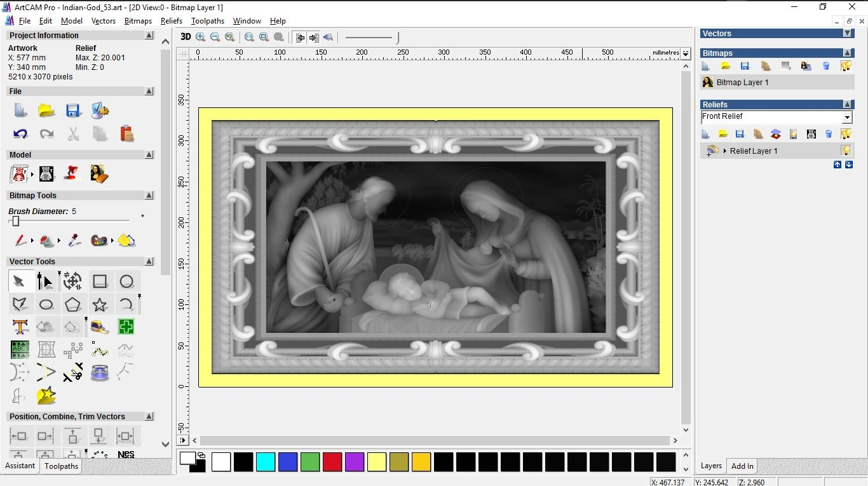Open the Lights and Material lamp icon

point(72,173)
